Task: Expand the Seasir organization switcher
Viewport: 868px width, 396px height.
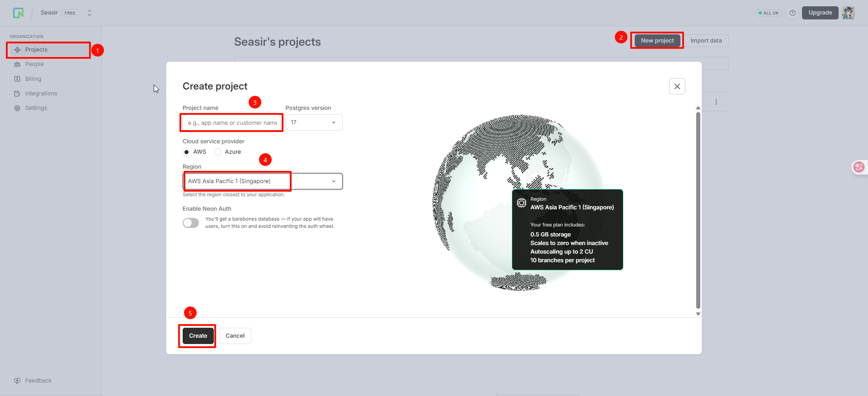Action: click(x=90, y=13)
